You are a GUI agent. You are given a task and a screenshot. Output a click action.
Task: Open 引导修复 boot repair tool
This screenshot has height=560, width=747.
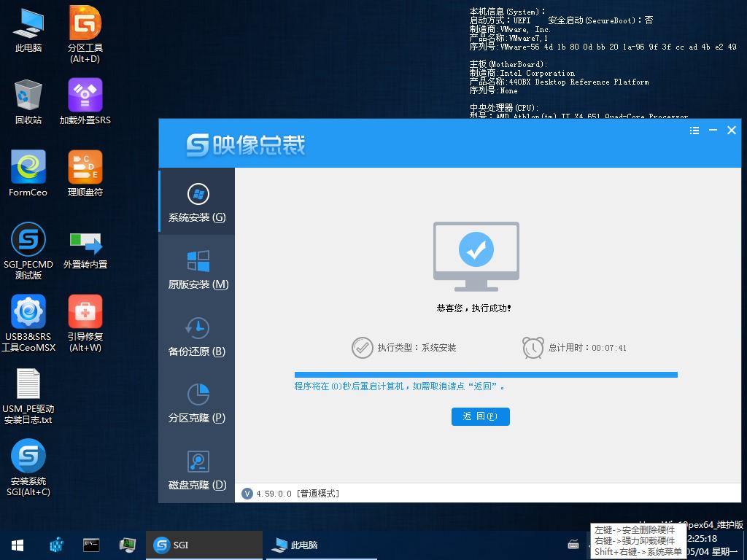click(x=85, y=314)
